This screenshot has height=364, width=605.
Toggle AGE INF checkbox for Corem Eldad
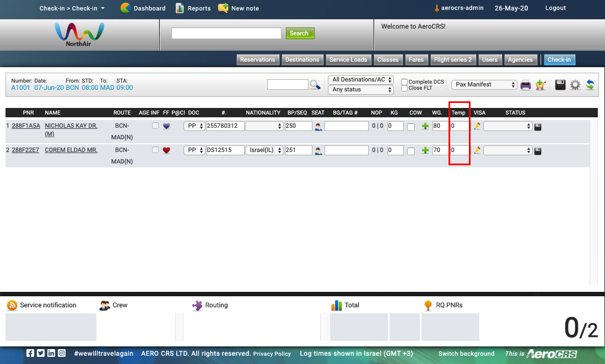(x=155, y=150)
